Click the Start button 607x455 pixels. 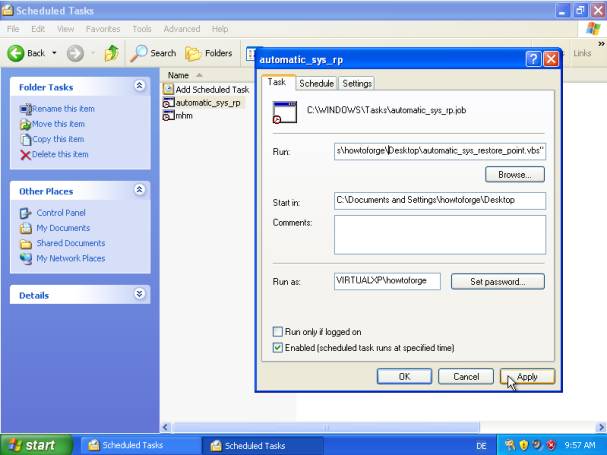[37, 445]
